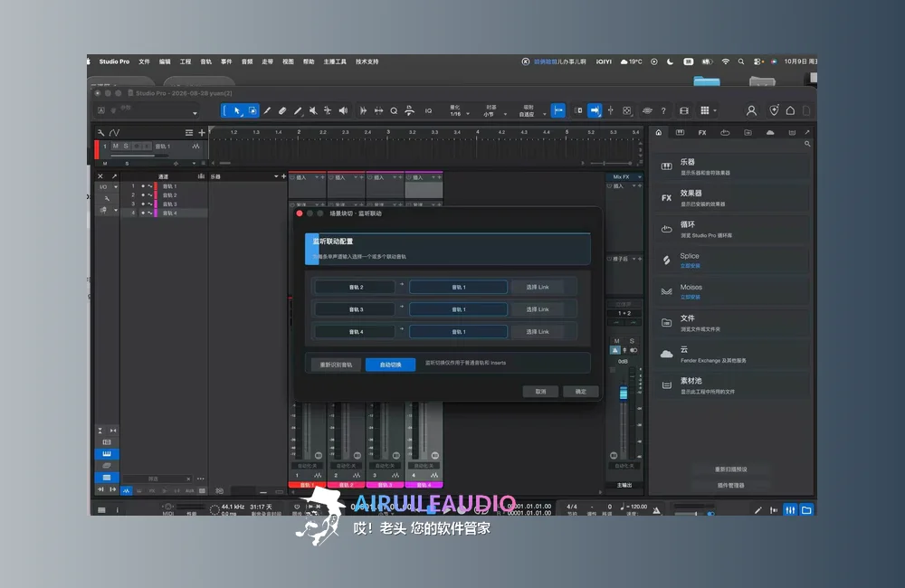The height and width of the screenshot is (588, 905).
Task: Select the Split (knife) tool
Action: point(267,110)
